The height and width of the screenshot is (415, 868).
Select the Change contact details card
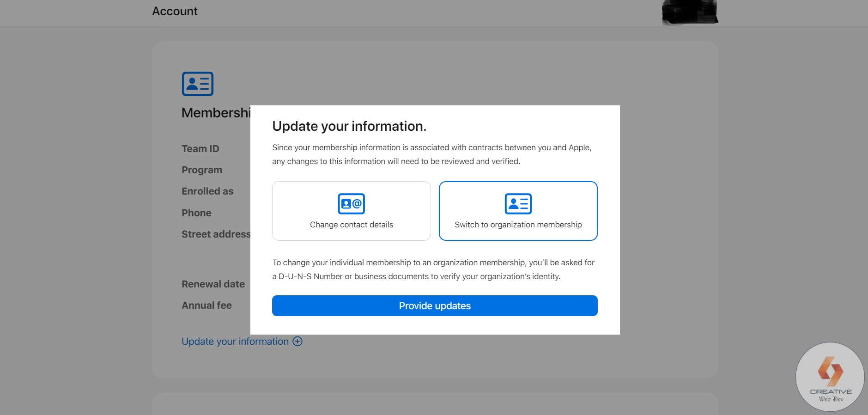tap(352, 211)
